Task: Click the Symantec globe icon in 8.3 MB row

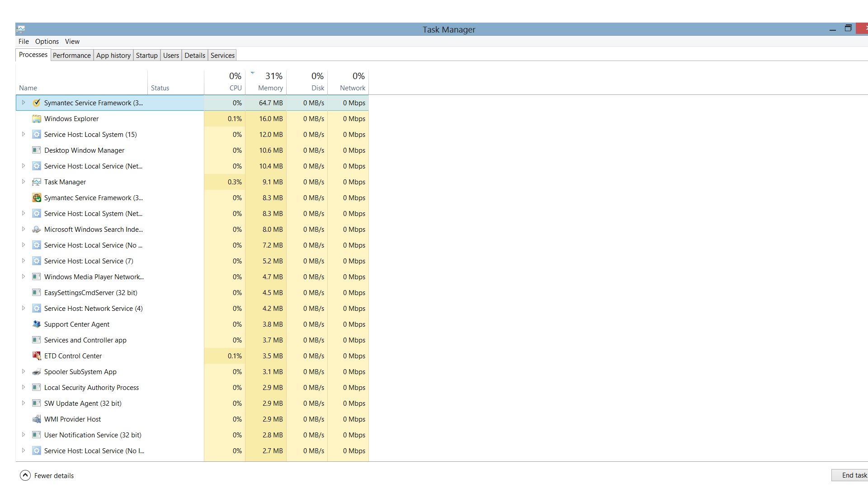Action: coord(37,198)
